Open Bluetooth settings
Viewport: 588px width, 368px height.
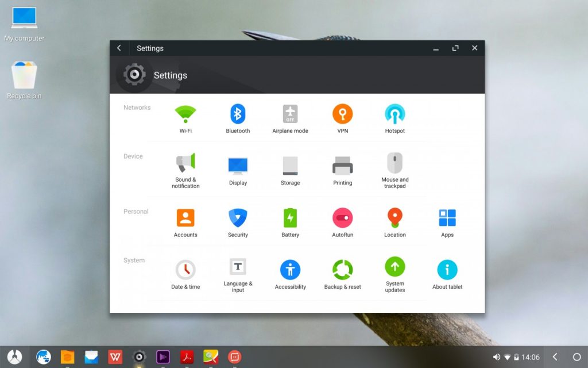[238, 115]
